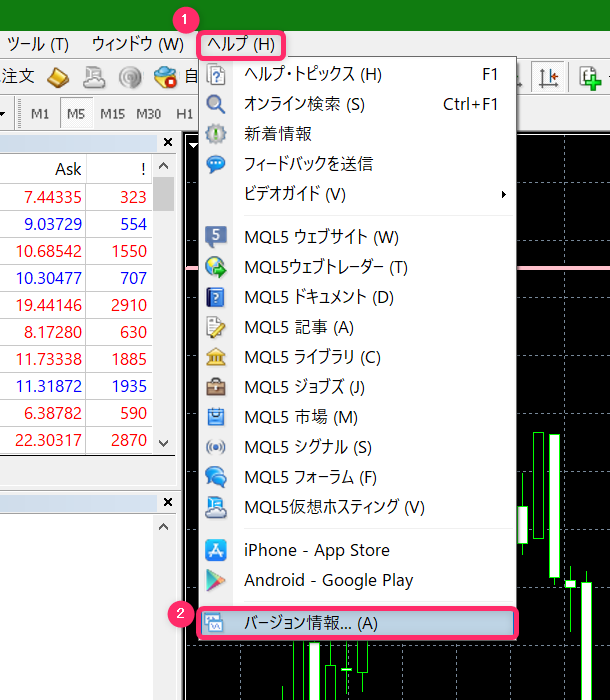Open MQL5ウェブトレーダー (T) entry
This screenshot has width=610, height=700.
click(x=357, y=267)
